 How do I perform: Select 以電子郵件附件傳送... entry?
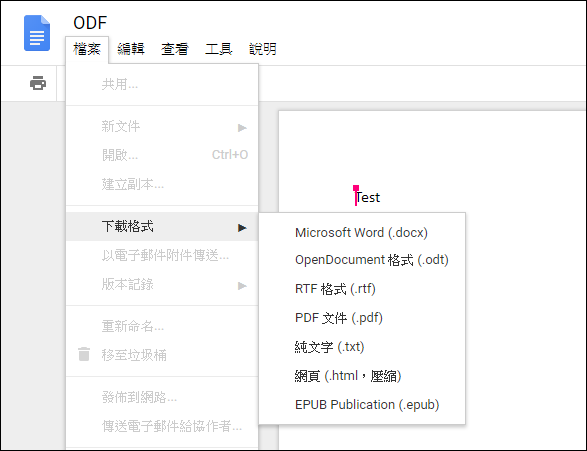[x=162, y=255]
